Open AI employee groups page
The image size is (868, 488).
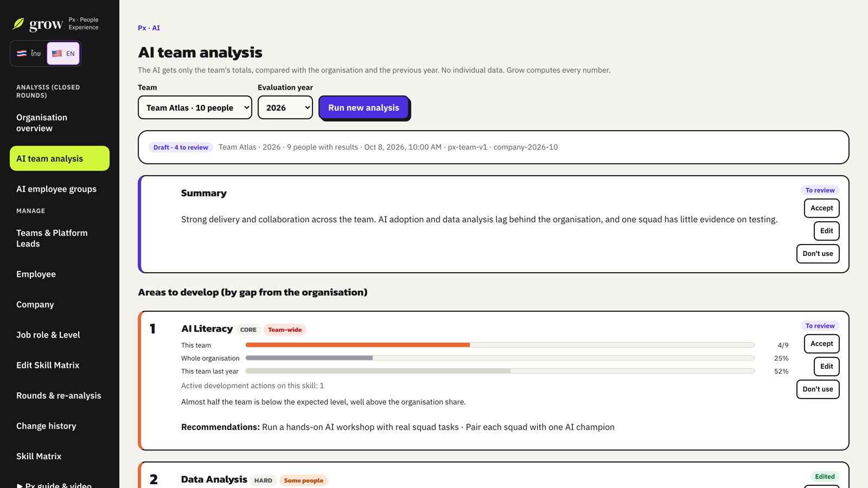pyautogui.click(x=60, y=189)
